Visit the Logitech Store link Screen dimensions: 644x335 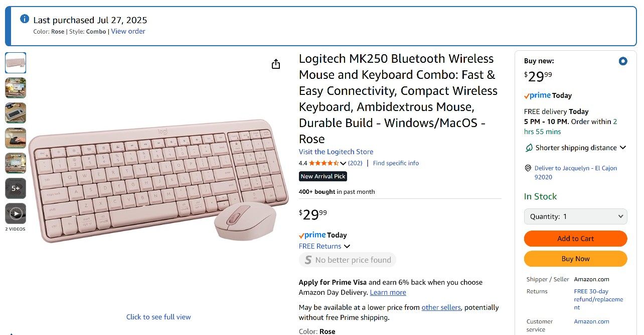click(336, 152)
